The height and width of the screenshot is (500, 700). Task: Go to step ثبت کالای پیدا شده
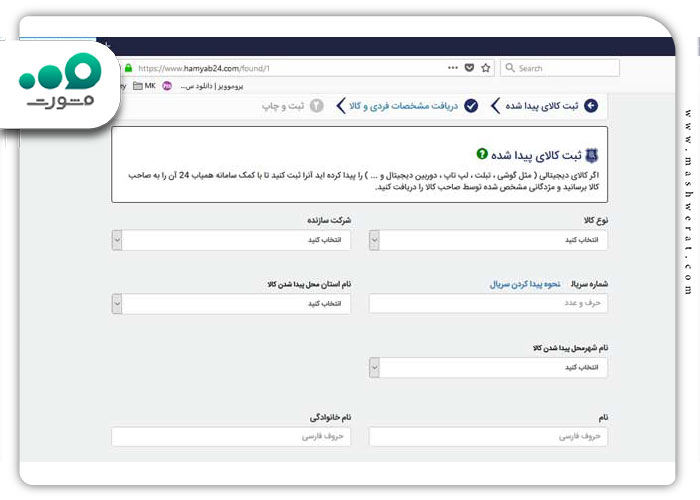coord(542,106)
